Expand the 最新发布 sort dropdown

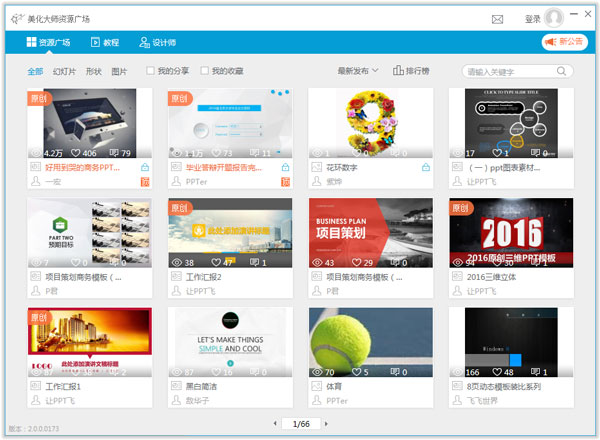[358, 72]
